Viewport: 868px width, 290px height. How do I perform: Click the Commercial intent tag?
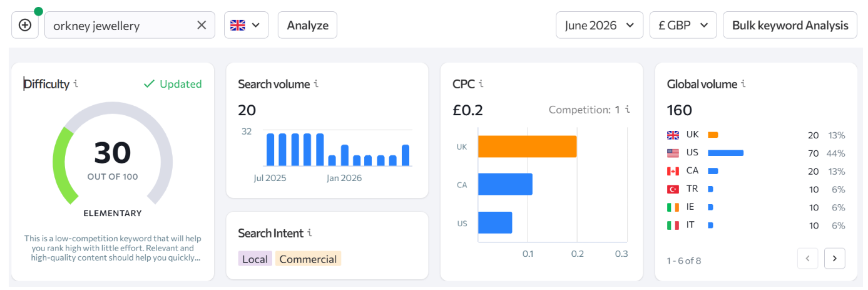(x=308, y=259)
